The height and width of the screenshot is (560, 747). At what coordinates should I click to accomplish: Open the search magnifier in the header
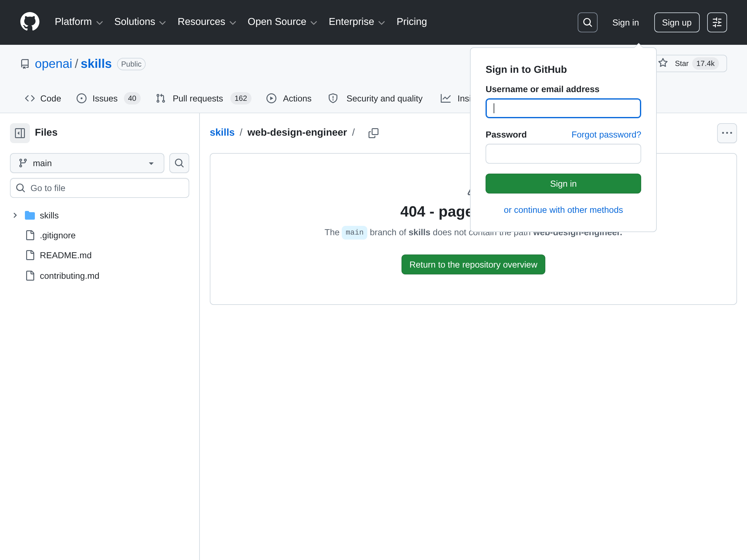[x=587, y=22]
